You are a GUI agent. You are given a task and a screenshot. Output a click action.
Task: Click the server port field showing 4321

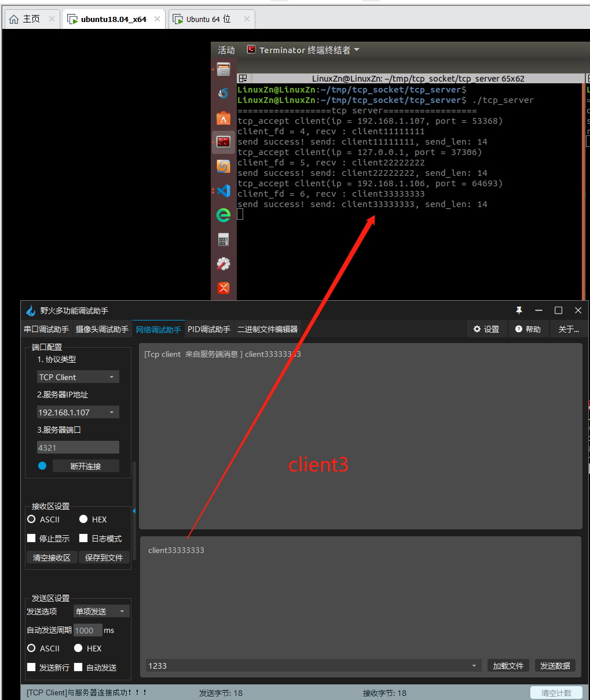(78, 448)
